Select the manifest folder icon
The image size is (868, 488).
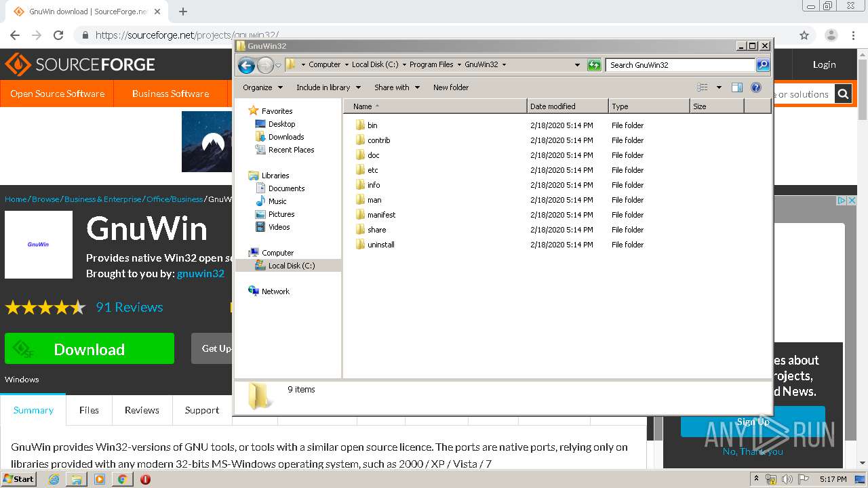[360, 215]
